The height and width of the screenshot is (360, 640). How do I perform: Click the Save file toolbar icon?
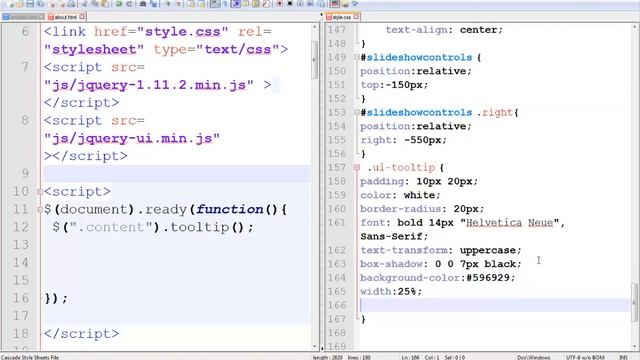pyautogui.click(x=30, y=4)
